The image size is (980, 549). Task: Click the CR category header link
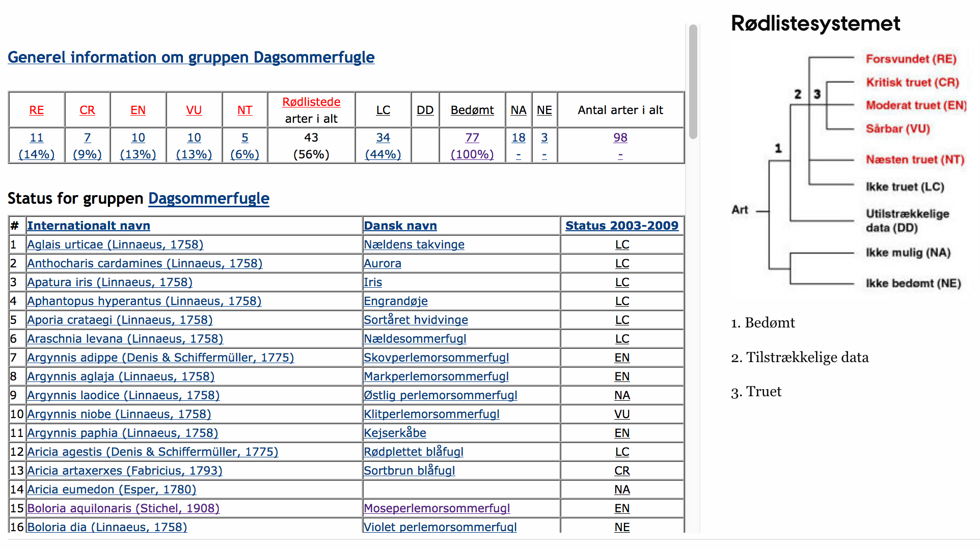87,110
